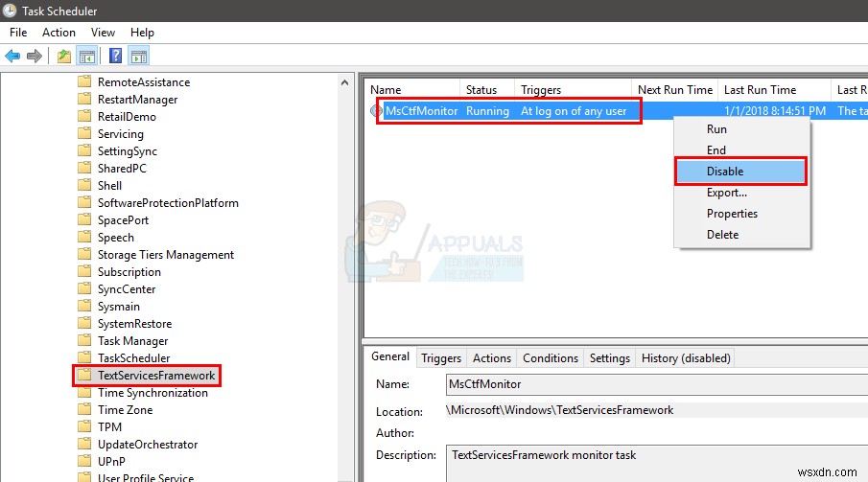Switch to the Triggers tab

click(x=441, y=358)
